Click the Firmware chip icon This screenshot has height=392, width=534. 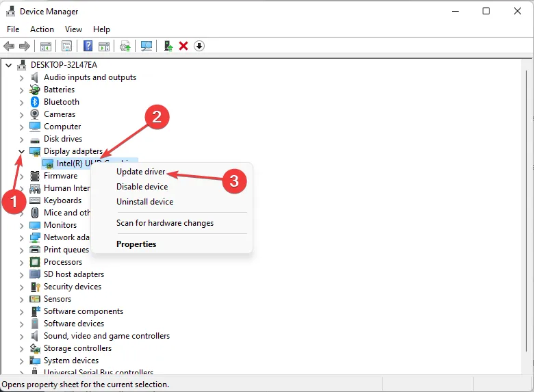(x=35, y=176)
